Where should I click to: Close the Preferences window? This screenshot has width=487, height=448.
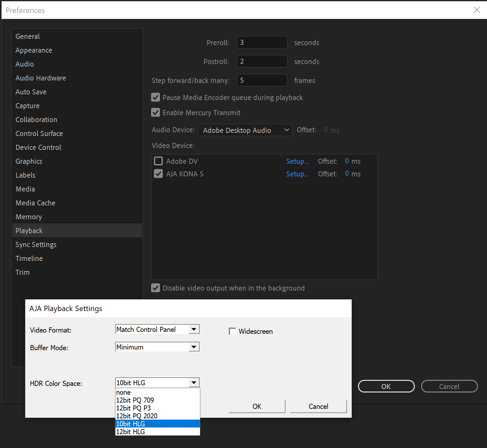point(477,10)
